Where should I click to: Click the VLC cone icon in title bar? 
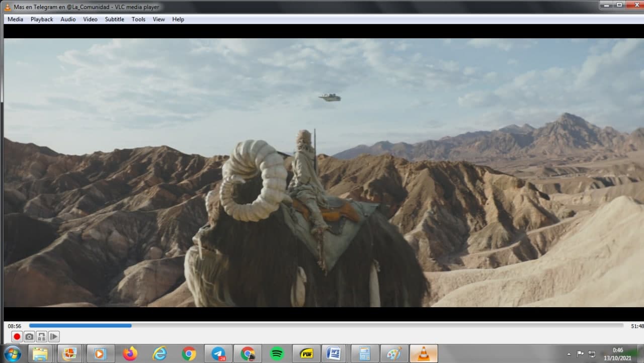(x=8, y=7)
